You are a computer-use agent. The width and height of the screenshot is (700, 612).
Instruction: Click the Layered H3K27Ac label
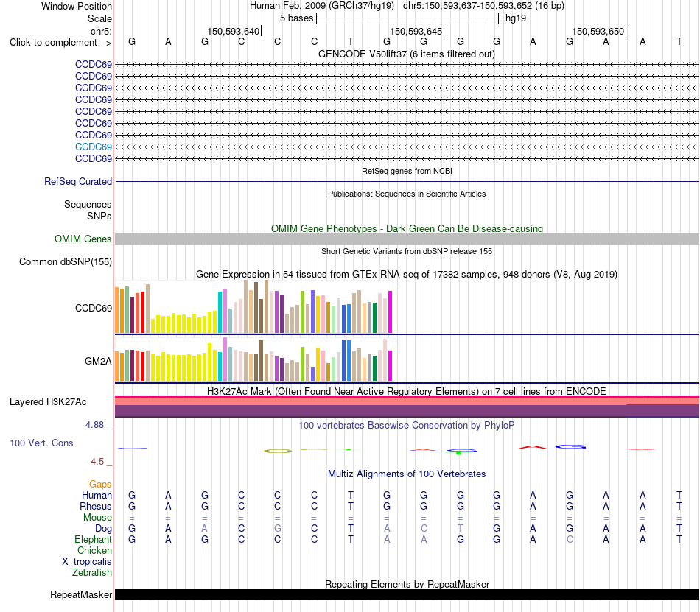[48, 402]
